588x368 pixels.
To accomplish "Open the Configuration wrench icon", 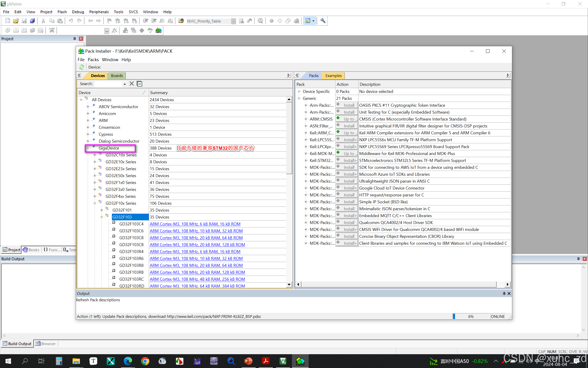I will [x=323, y=21].
